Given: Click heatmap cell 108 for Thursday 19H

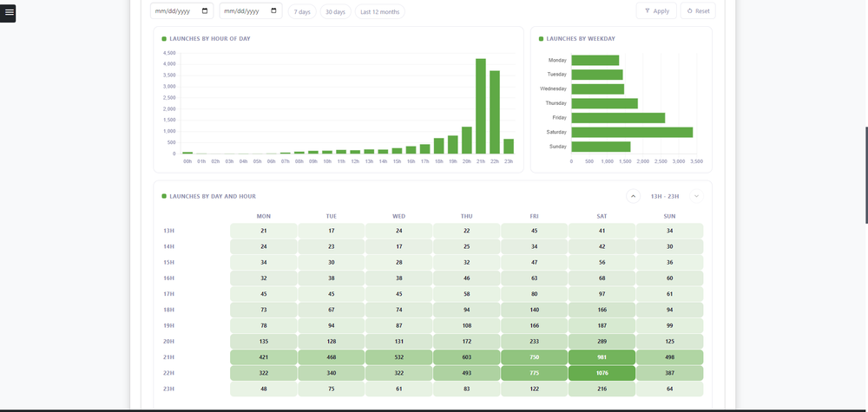Looking at the screenshot, I should (467, 326).
